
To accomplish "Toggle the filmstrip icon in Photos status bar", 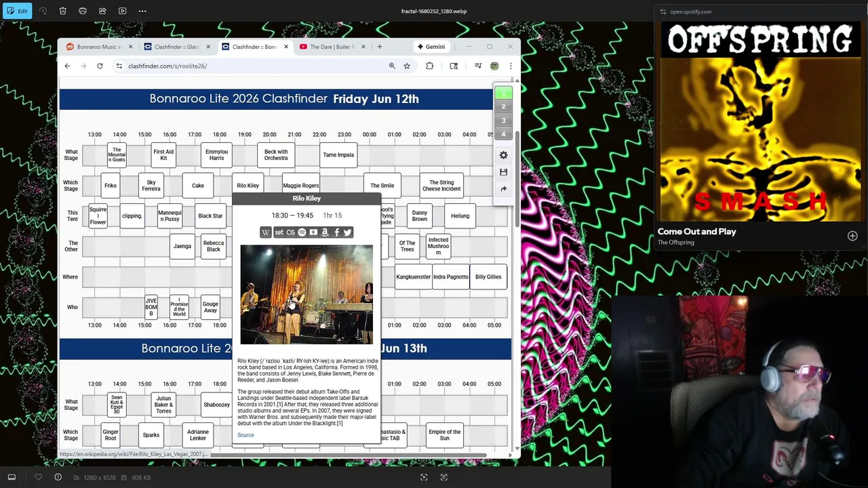I will click(x=12, y=477).
